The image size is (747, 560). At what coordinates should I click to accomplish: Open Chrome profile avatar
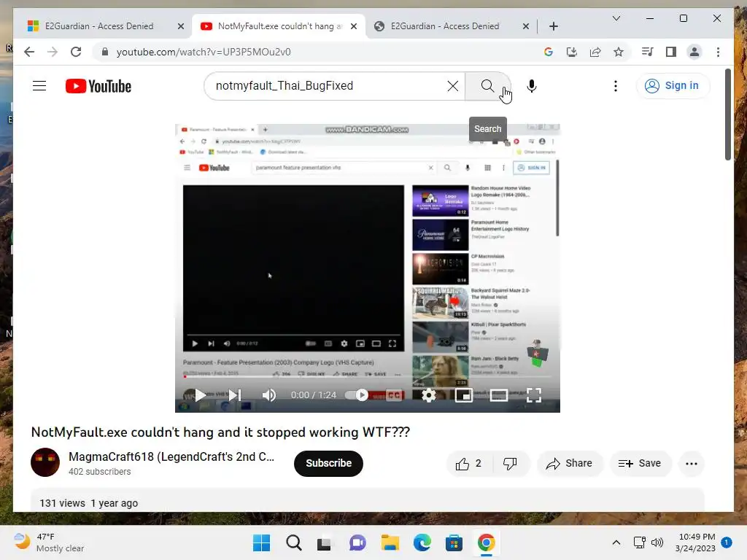click(x=694, y=52)
